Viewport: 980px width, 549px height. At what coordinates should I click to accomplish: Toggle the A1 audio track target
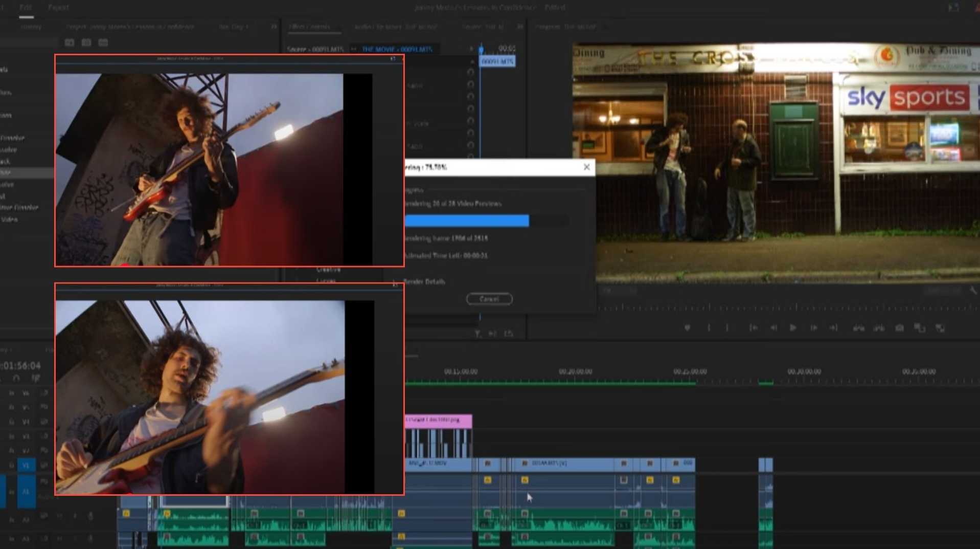[x=26, y=492]
